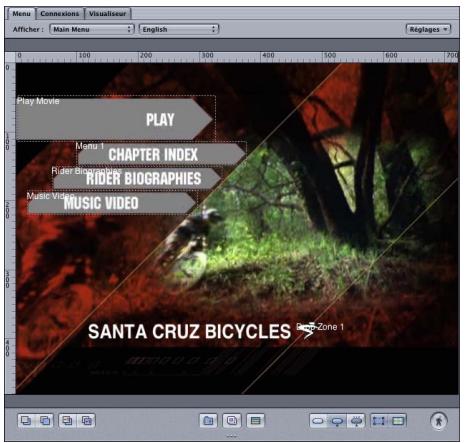Open the Connexions tab
Screen dimensions: 465x443
pyautogui.click(x=60, y=14)
